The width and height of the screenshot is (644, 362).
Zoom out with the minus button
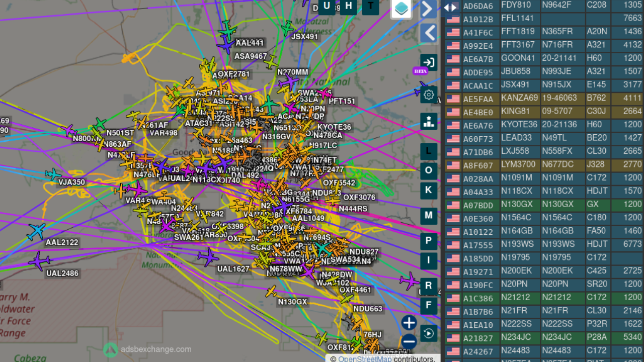[x=409, y=341]
